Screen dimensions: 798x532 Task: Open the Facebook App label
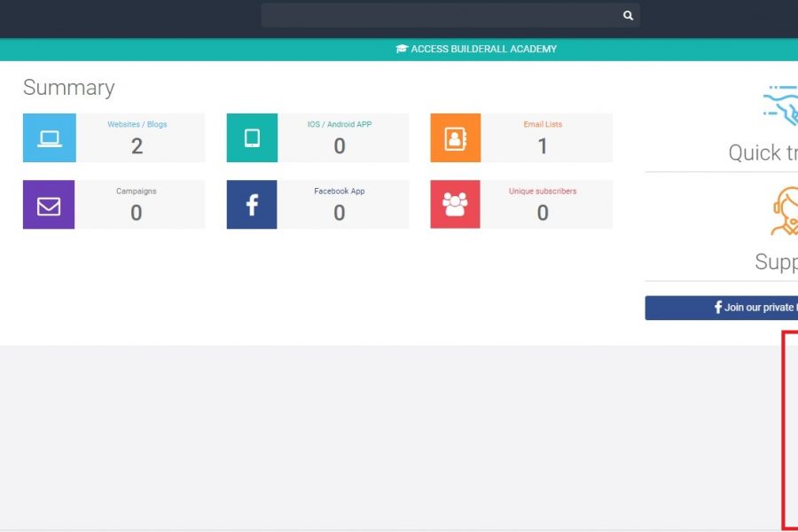pos(340,191)
